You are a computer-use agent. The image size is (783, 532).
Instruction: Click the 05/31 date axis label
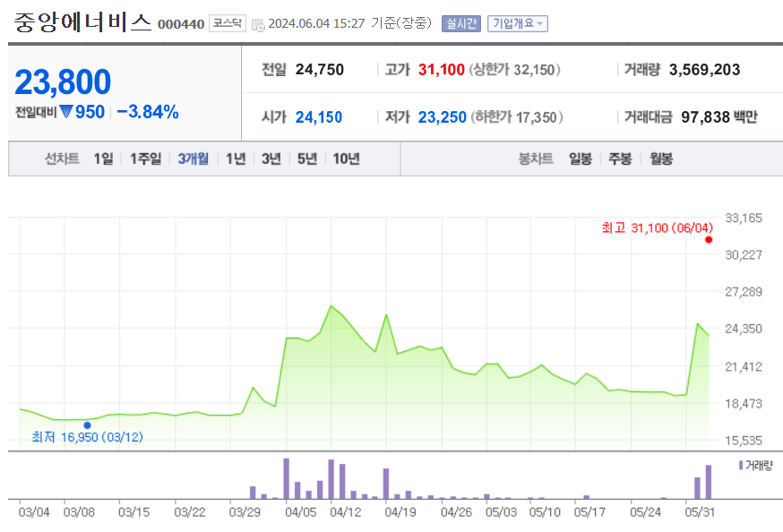(700, 512)
